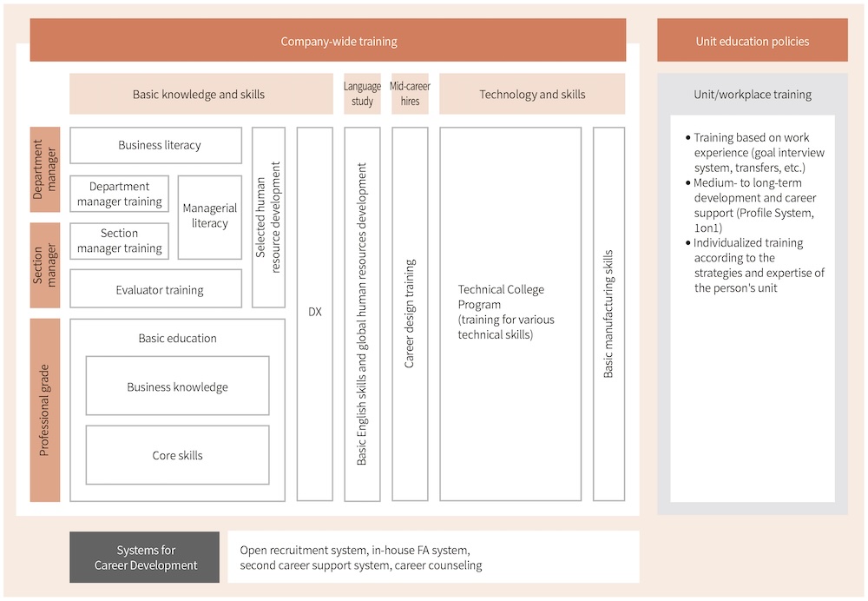The width and height of the screenshot is (868, 601).
Task: Click the Technical College Program box
Action: (510, 314)
